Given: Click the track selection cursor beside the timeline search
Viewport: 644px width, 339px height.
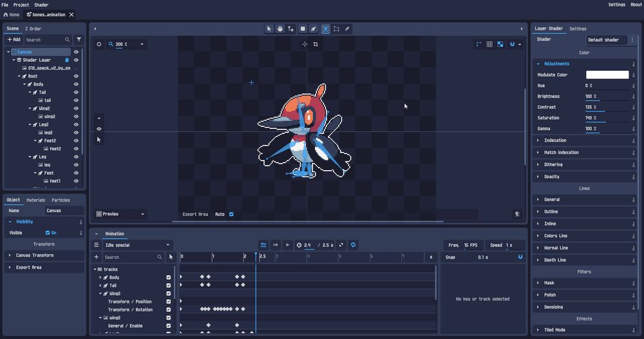Looking at the screenshot, I should (x=171, y=257).
